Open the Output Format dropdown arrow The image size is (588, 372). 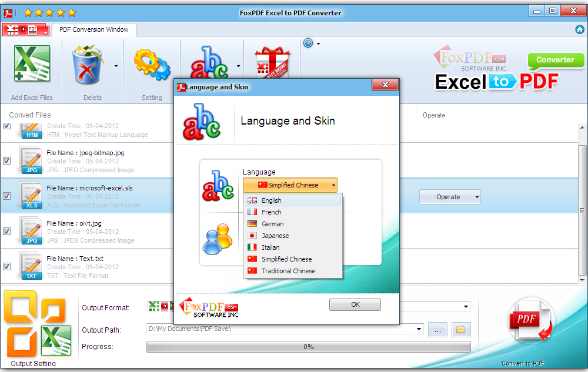pos(466,306)
